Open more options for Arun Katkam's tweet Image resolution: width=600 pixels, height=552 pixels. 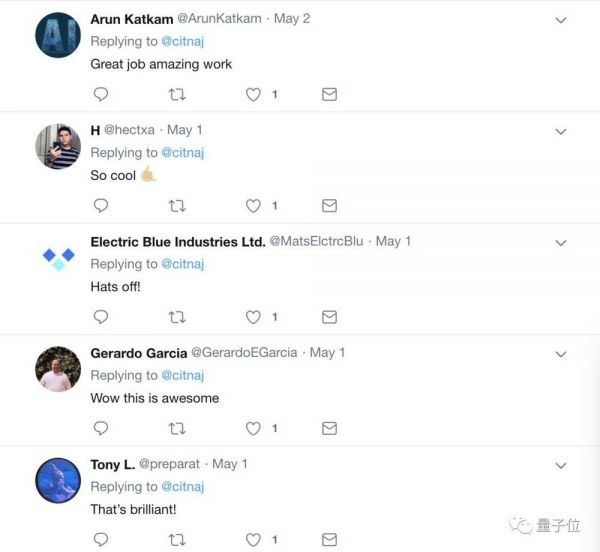561,20
